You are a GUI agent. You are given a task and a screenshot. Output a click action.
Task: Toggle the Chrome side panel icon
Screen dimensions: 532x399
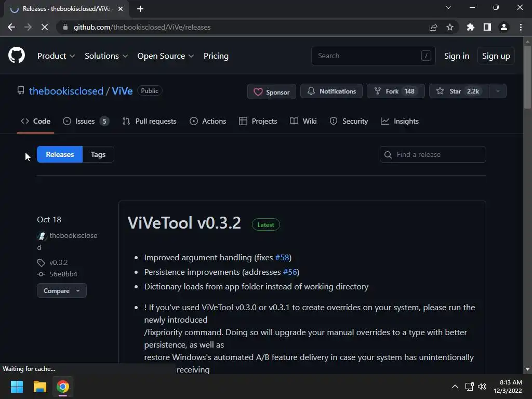(487, 27)
